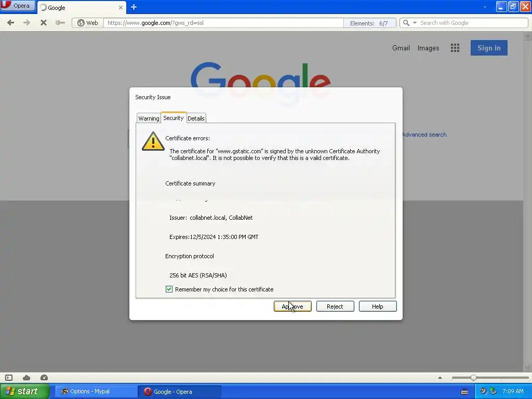
Task: Click the Sign in button
Action: 489,48
